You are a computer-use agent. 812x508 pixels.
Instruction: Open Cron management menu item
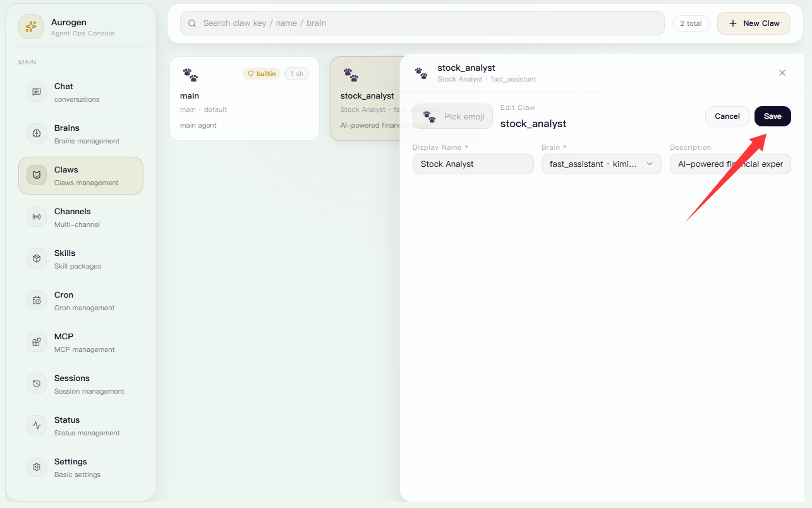click(81, 301)
